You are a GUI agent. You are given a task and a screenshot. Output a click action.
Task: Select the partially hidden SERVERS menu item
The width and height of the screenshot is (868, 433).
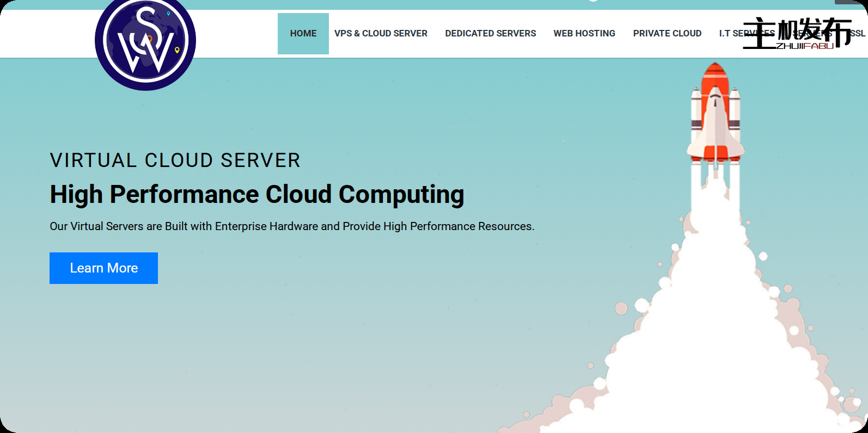(x=812, y=34)
